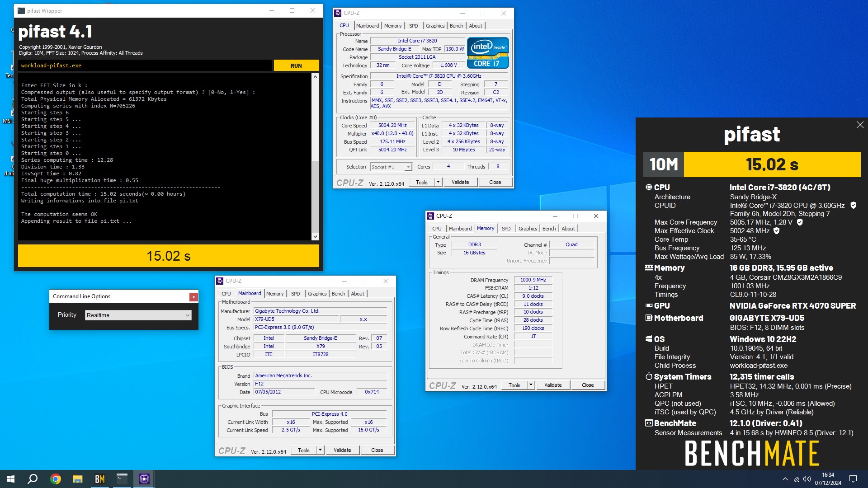Open SPD tab in CPU-Z CPU window
This screenshot has height=488, width=868.
[413, 26]
